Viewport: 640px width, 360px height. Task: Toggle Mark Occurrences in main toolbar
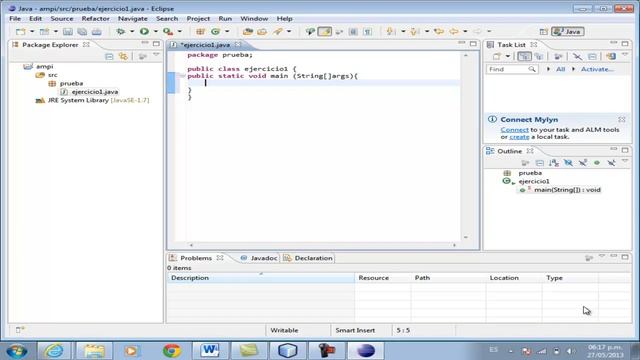(324, 31)
